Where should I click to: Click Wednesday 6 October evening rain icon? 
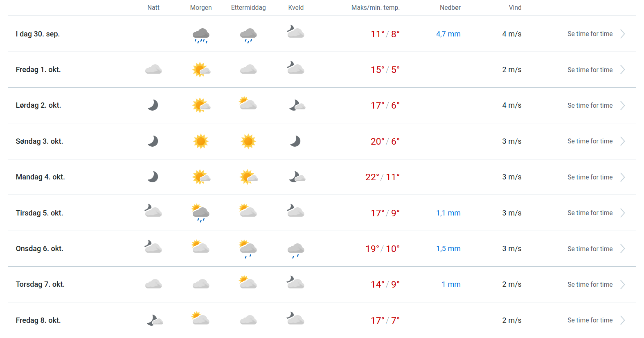(x=296, y=250)
